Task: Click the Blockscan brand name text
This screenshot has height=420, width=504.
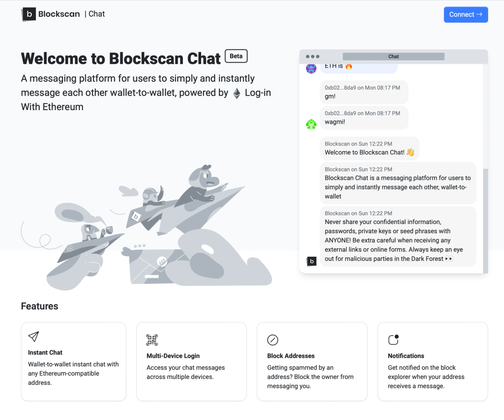Action: pyautogui.click(x=59, y=14)
